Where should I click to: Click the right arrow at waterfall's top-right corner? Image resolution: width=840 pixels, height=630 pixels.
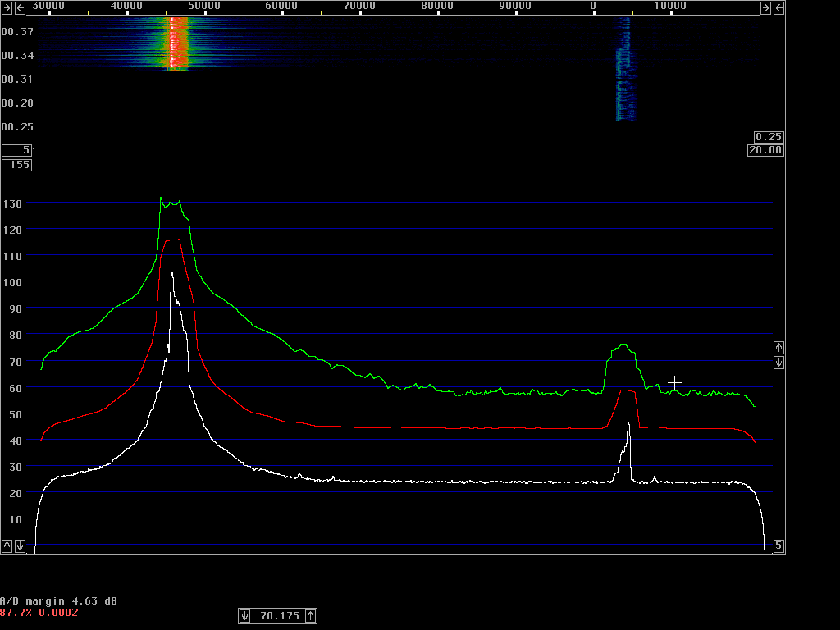click(x=765, y=7)
